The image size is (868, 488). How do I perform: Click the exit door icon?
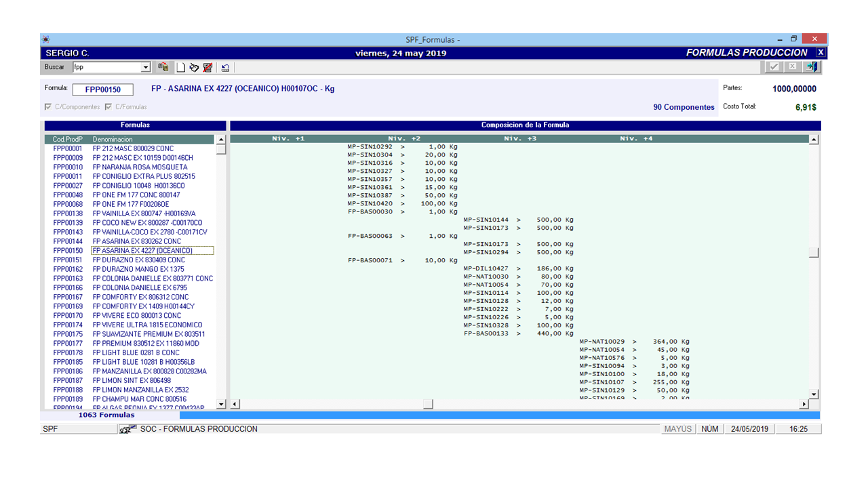[812, 66]
